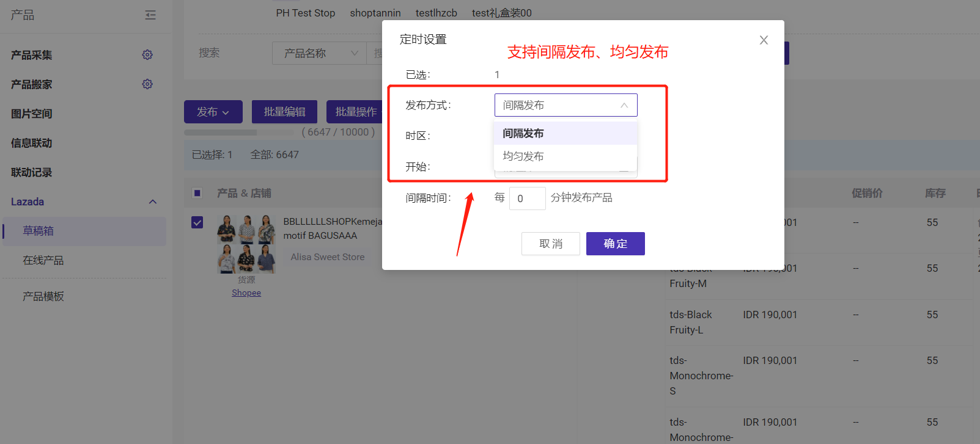Click the 全部: 6647 count text
Image resolution: width=980 pixels, height=444 pixels.
coord(274,155)
